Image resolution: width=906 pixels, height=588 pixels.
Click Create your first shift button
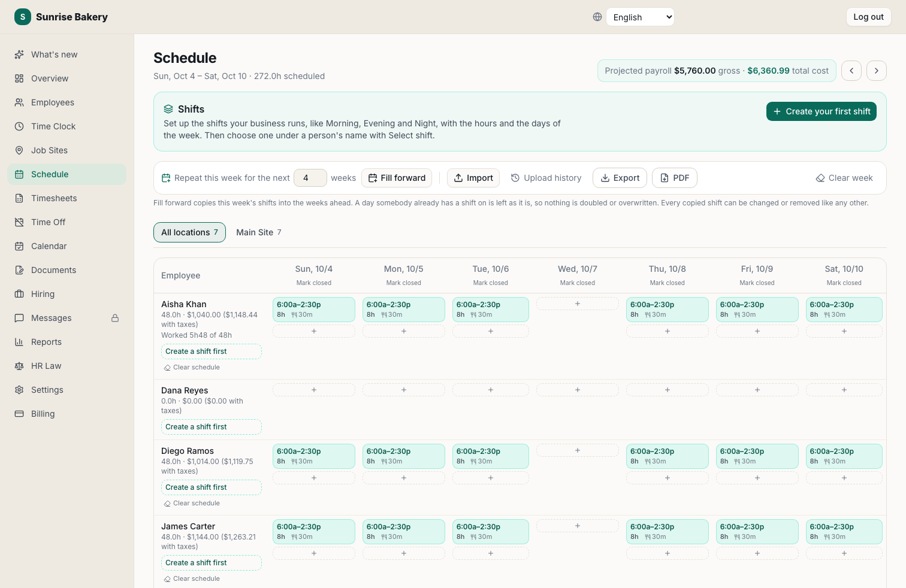pos(822,111)
